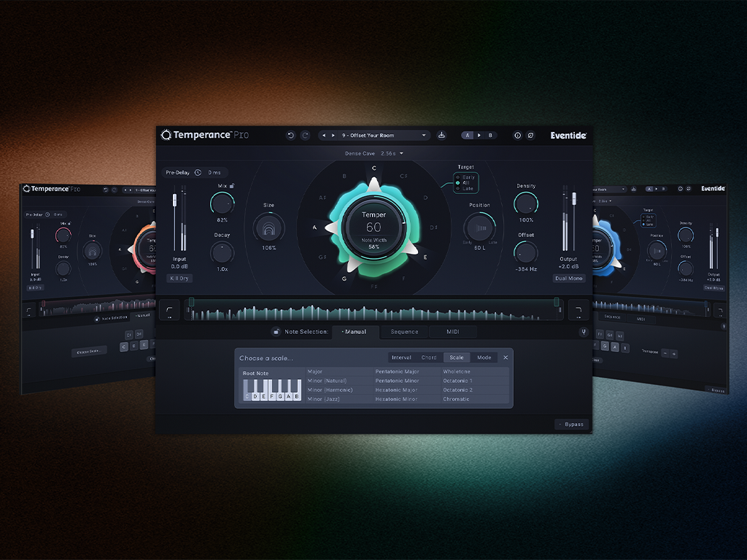Screen dimensions: 747x560
Task: Select the Chord tab in scale chooser
Action: tap(429, 357)
